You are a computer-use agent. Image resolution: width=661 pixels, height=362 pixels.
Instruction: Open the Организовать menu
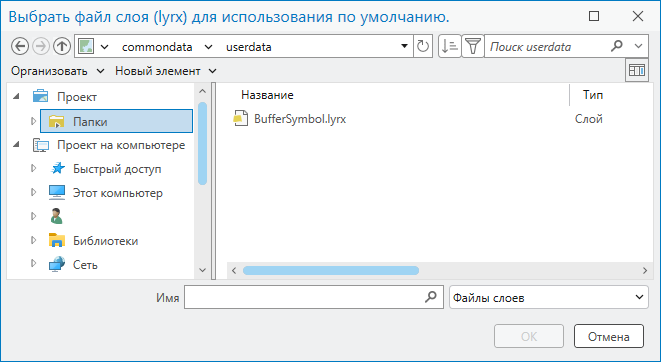pyautogui.click(x=57, y=71)
